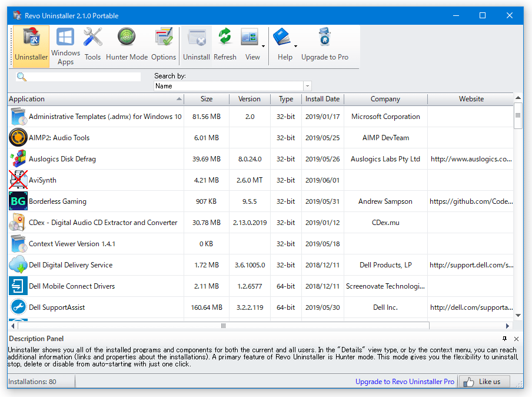532x397 pixels.
Task: Close the Description Panel
Action: tap(516, 339)
